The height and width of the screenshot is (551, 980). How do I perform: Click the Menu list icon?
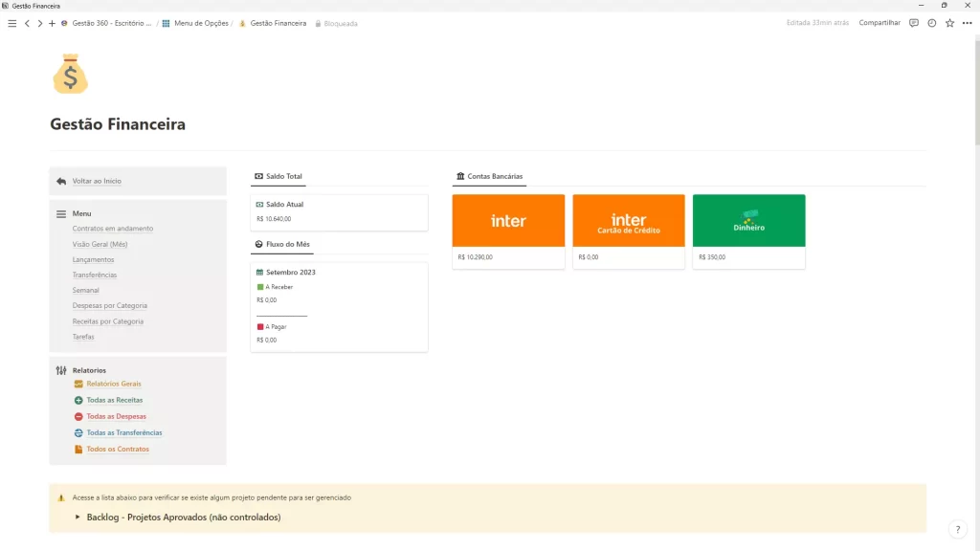point(61,213)
